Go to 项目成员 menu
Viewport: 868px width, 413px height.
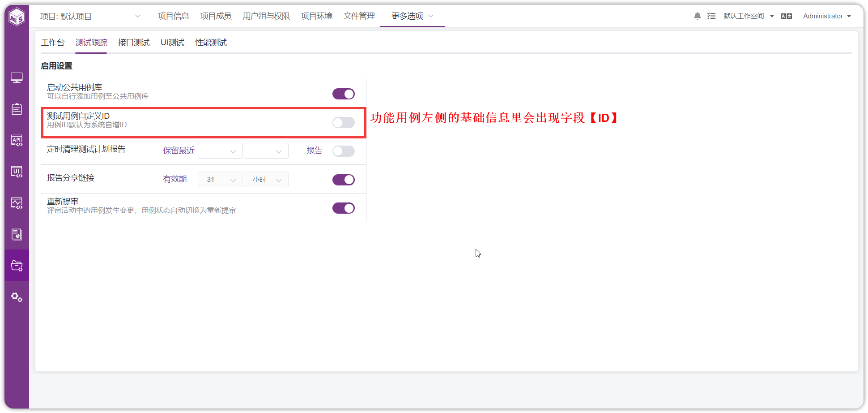216,16
